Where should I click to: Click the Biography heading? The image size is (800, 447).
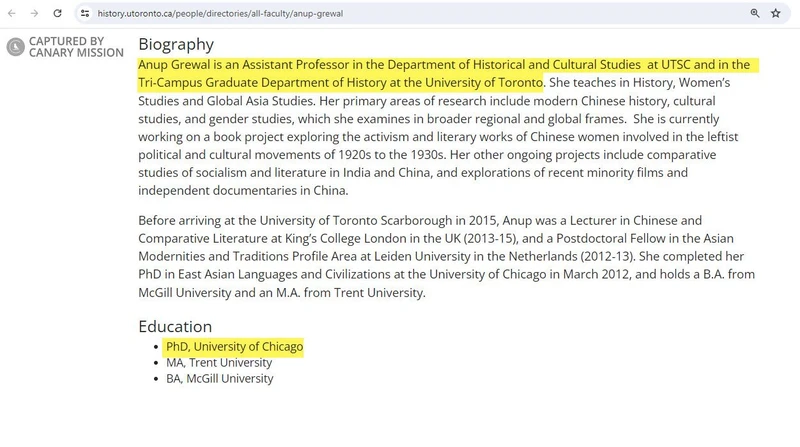click(176, 44)
